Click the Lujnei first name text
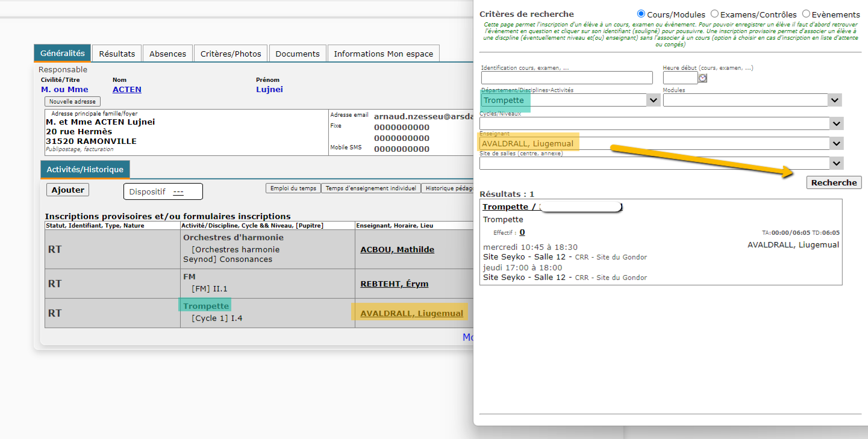The height and width of the screenshot is (439, 868). (x=269, y=89)
